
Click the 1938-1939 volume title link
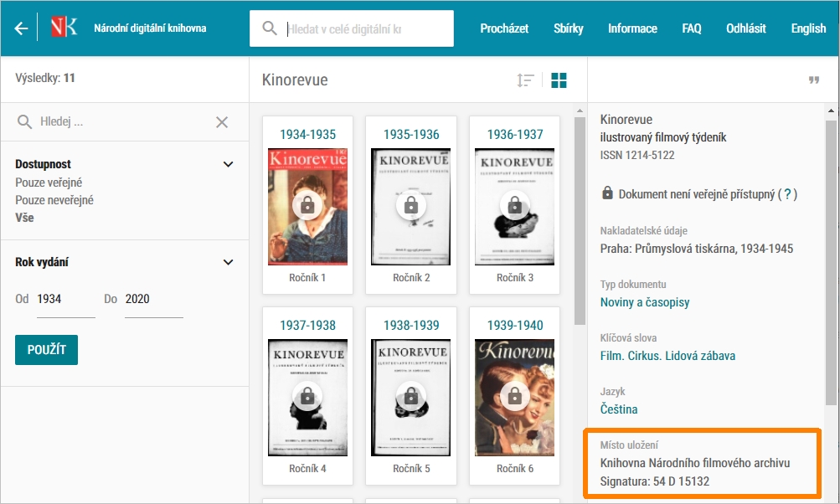point(411,325)
